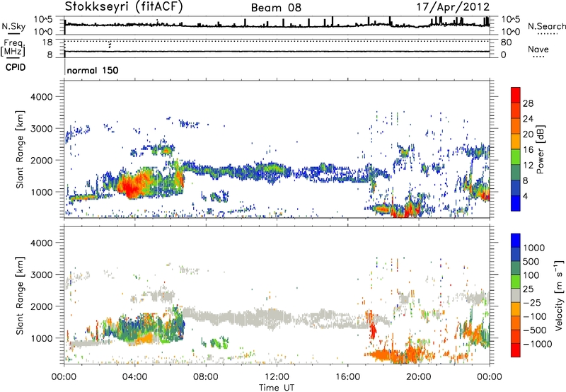
Task: Pick the red top segment of the power colorbar
Action: click(x=516, y=95)
